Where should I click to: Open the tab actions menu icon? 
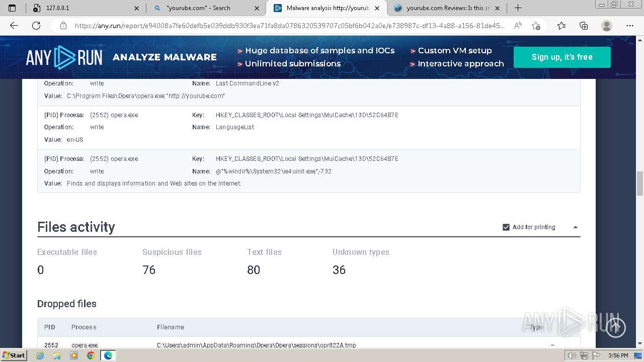click(x=12, y=8)
